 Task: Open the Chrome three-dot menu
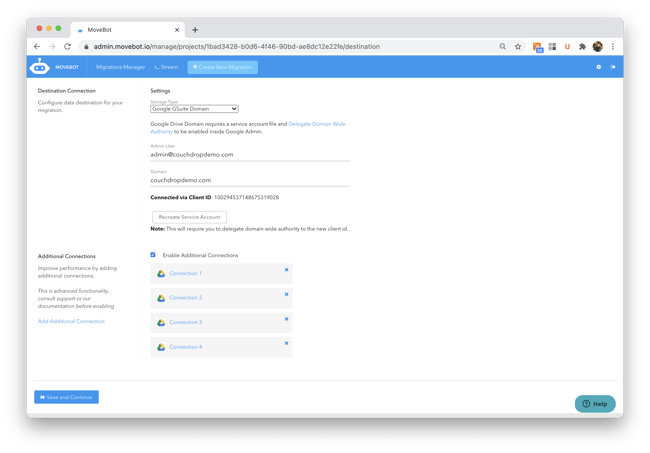(x=613, y=46)
